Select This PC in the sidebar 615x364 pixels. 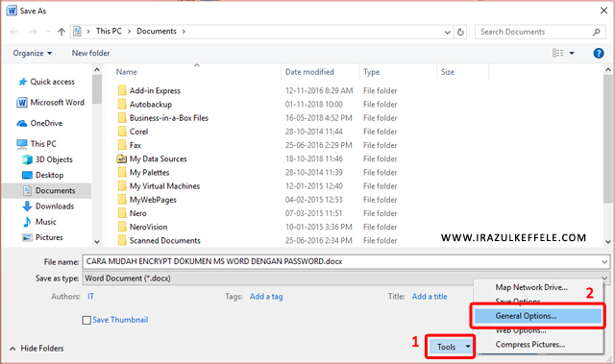[x=37, y=144]
